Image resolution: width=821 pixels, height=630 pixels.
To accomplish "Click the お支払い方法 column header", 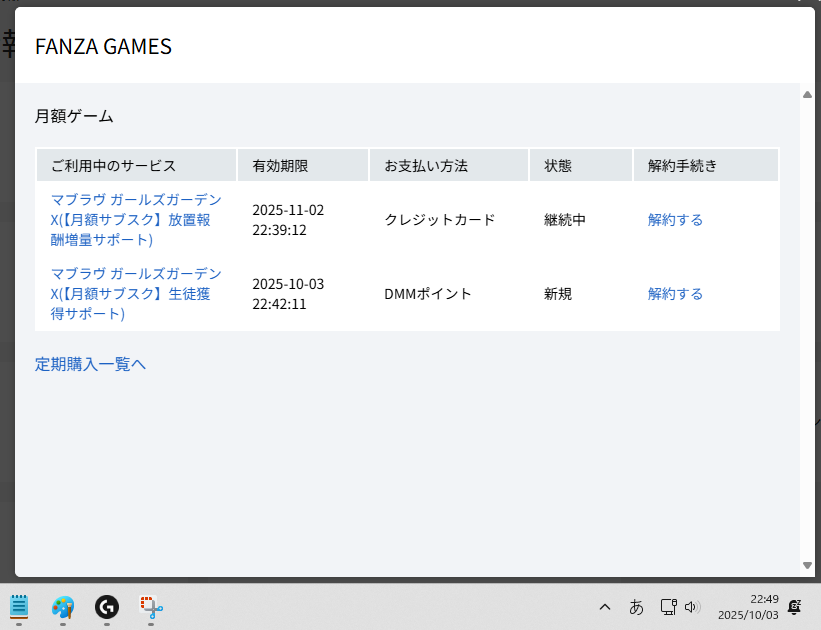I will pyautogui.click(x=426, y=165).
